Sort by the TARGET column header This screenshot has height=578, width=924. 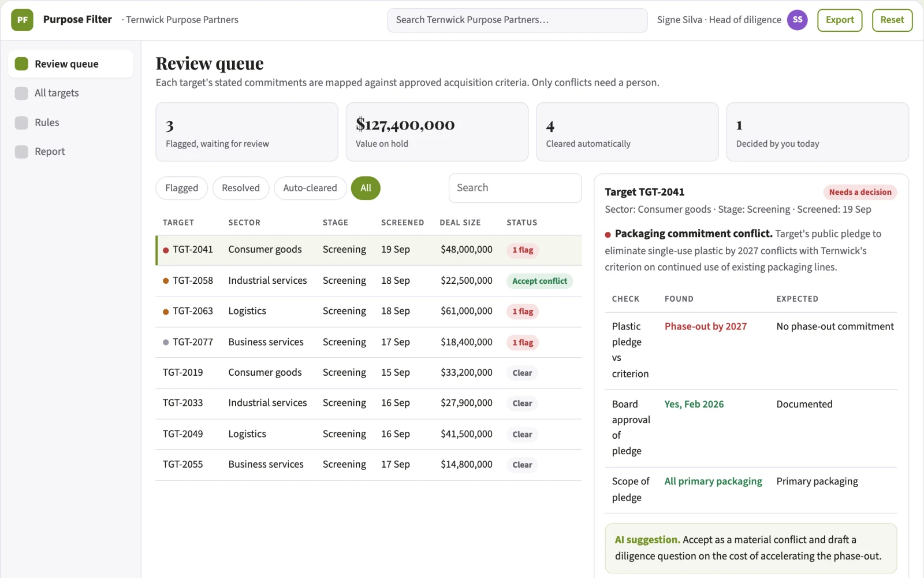[178, 223]
